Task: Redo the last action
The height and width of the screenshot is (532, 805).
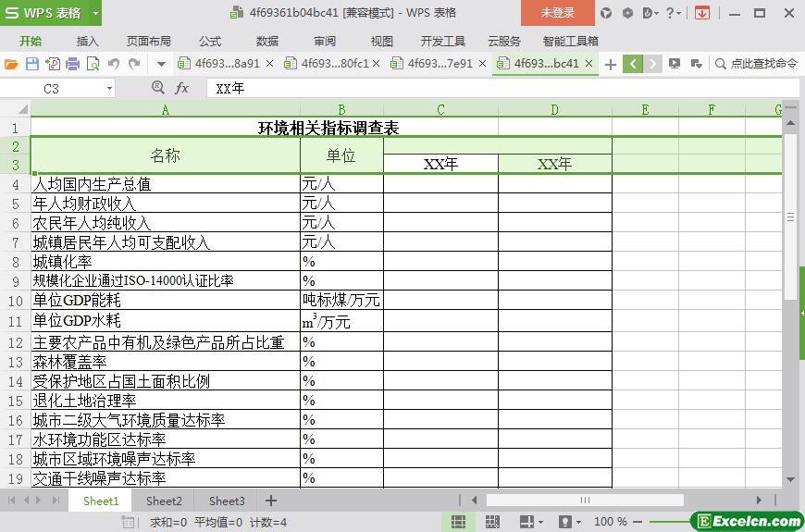Action: [x=134, y=64]
